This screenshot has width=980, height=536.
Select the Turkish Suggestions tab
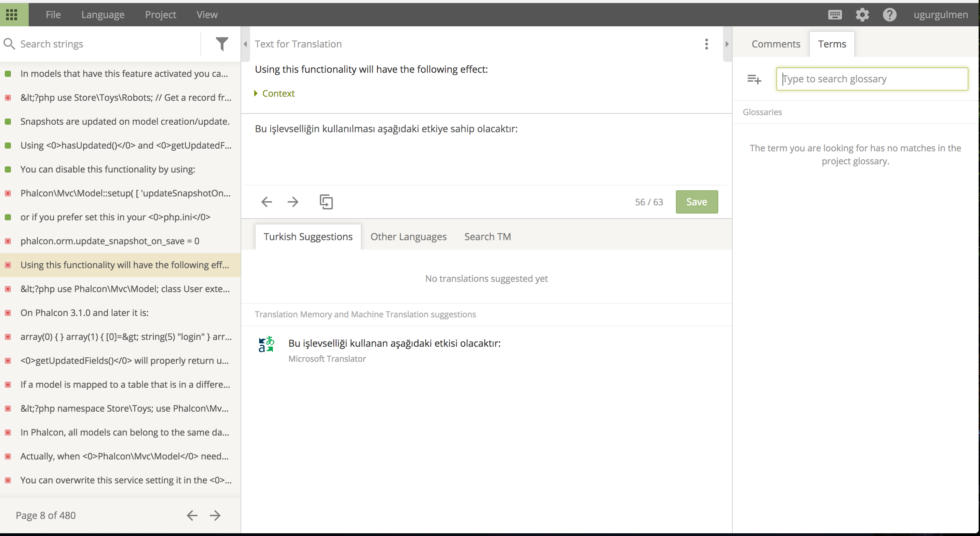click(308, 236)
